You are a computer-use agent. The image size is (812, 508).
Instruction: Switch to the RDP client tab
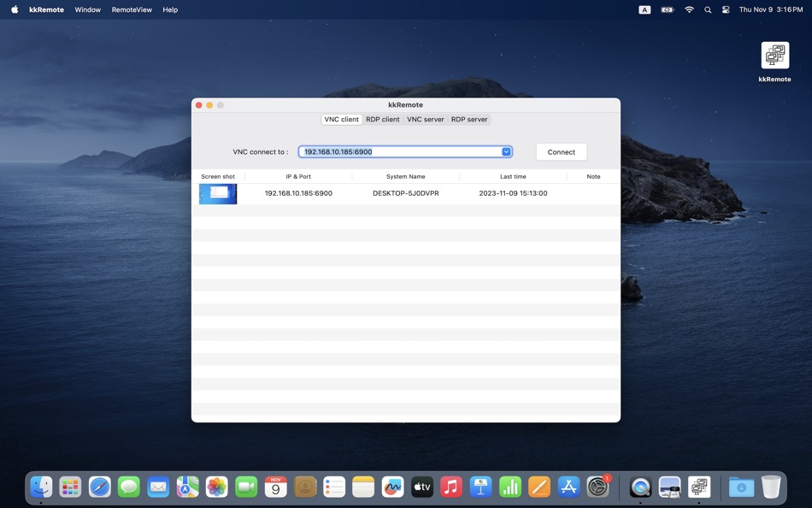click(x=383, y=119)
